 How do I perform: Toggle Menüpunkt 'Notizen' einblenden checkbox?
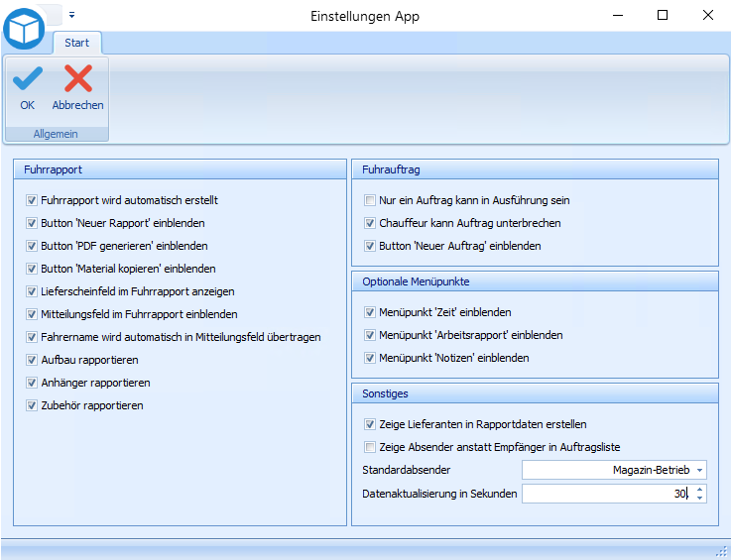370,358
